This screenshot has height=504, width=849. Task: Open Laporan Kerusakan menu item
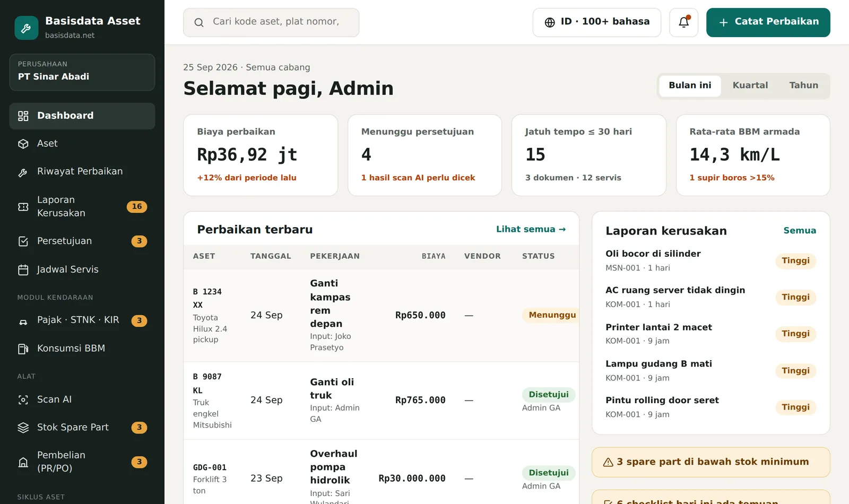[x=82, y=206]
